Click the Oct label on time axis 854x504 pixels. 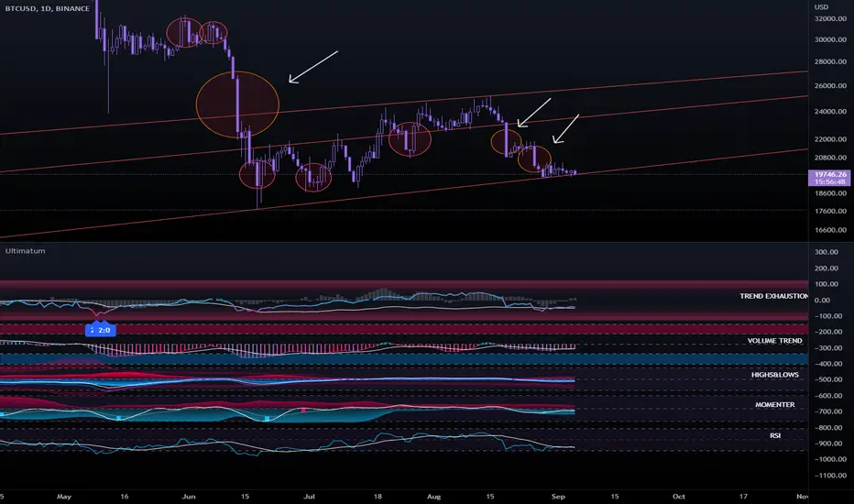click(679, 497)
